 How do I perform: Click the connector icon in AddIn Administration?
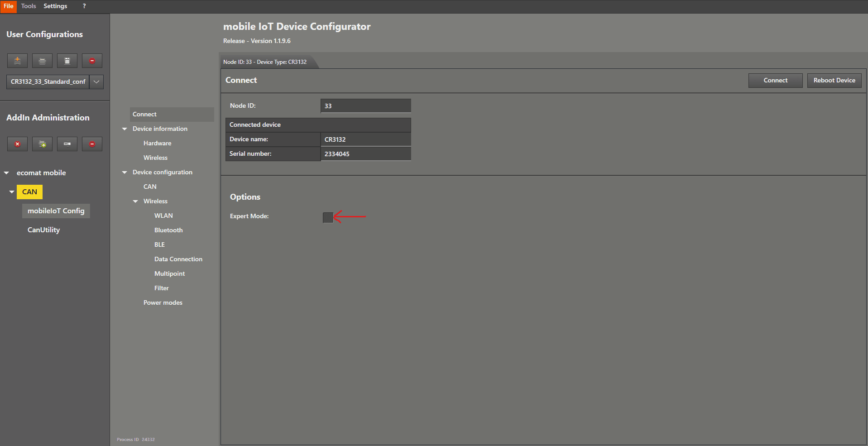pos(67,144)
